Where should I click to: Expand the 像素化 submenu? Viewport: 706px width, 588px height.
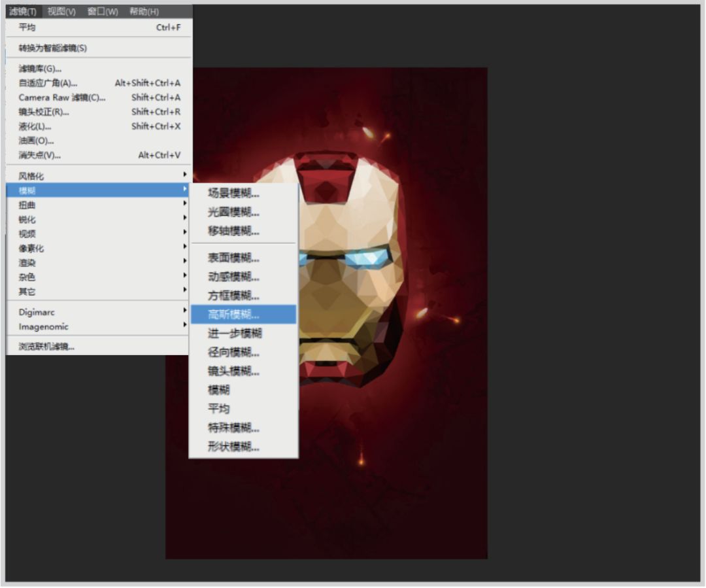(31, 249)
